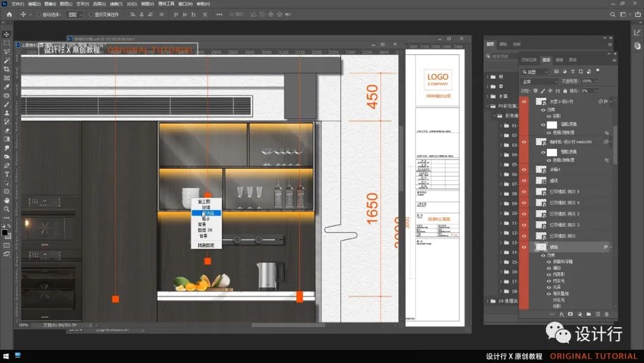Select the Zoom tool
Screen dimensions: 644x363
pyautogui.click(x=7, y=208)
